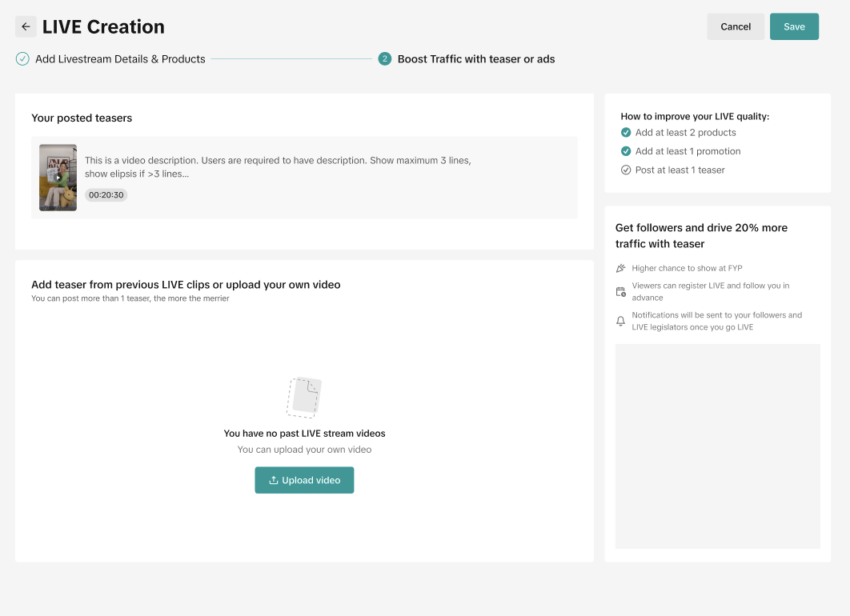Click the Upload video button

(304, 480)
